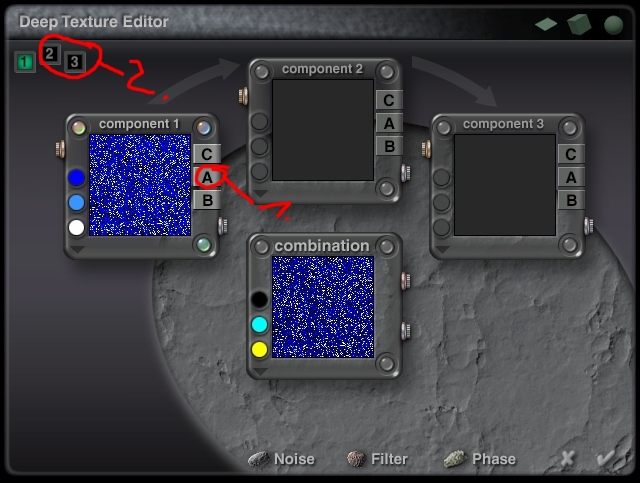Accept changes with the checkmark icon

pyautogui.click(x=606, y=458)
